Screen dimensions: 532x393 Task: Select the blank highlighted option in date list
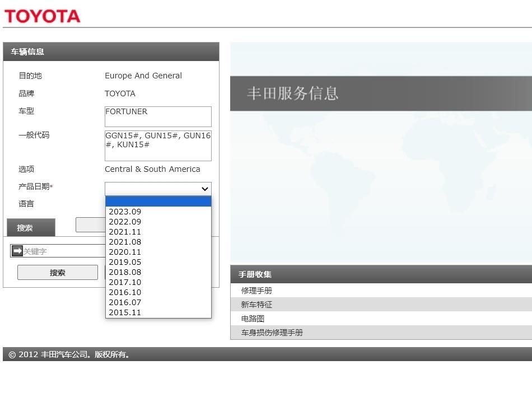click(158, 202)
